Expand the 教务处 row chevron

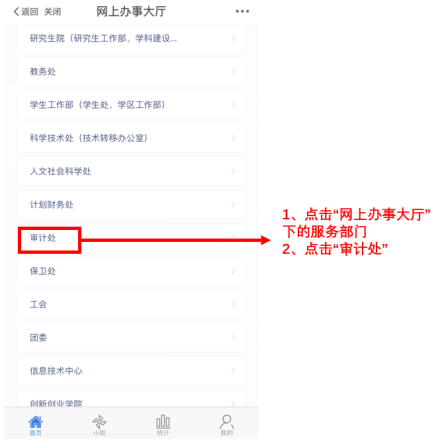233,71
